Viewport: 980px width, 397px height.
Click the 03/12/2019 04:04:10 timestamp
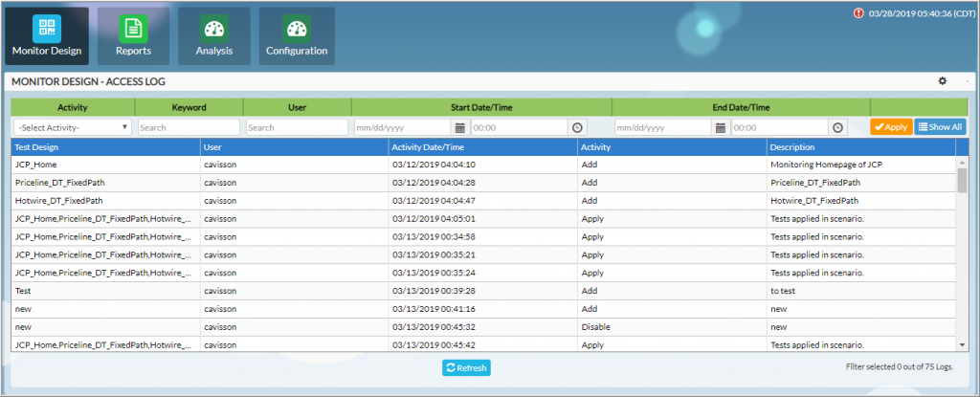point(434,165)
